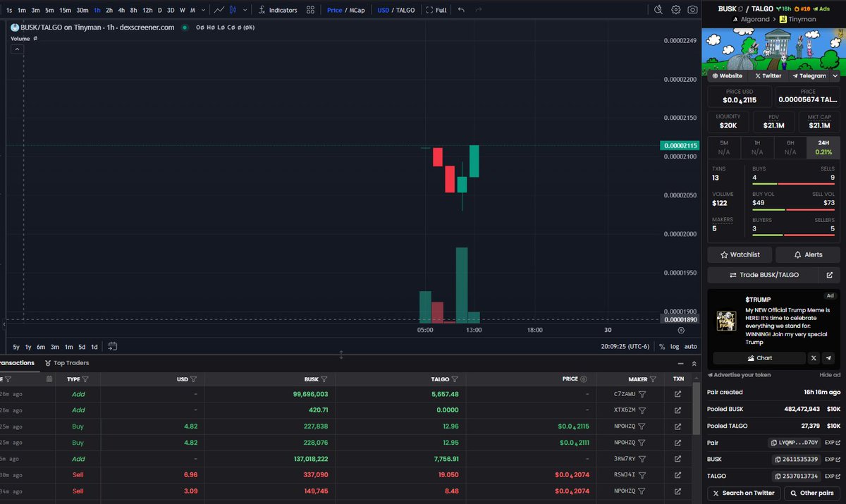Screen dimensions: 846x504
Task: Switch chart to MCap mode
Action: click(357, 10)
